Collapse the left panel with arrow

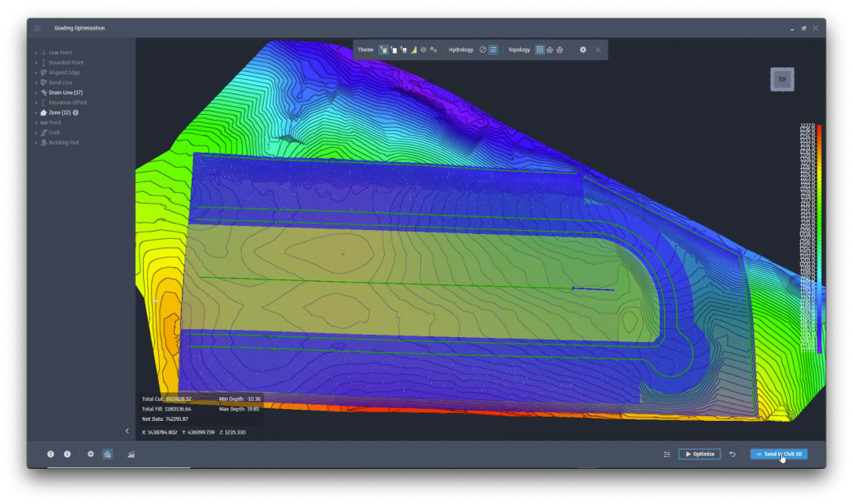pyautogui.click(x=127, y=431)
